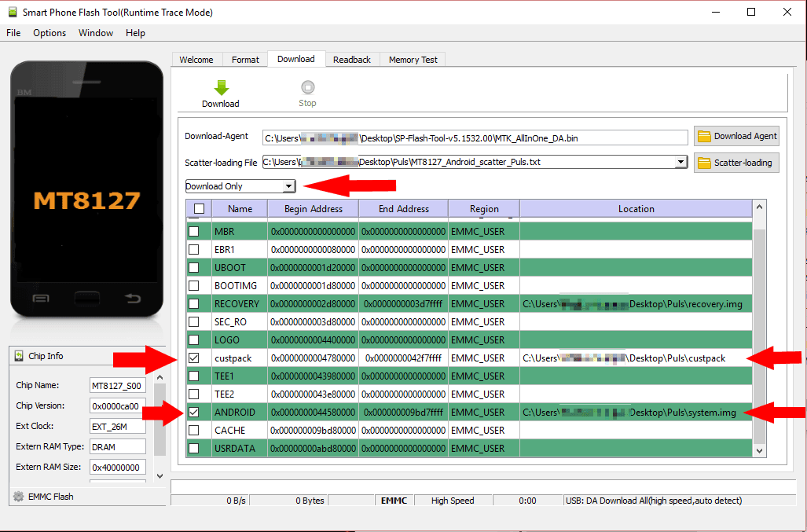Image resolution: width=807 pixels, height=532 pixels.
Task: Click the Extern RAM Size field 0x40000000
Action: pos(117,468)
